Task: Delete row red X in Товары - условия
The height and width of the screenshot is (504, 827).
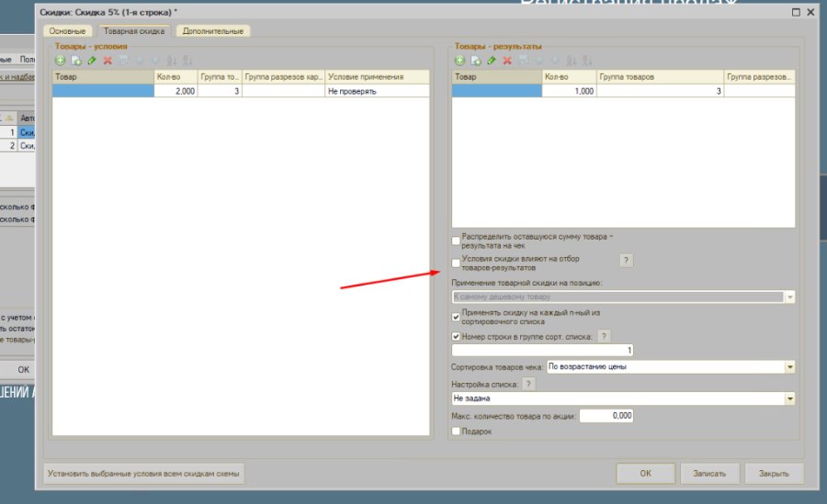Action: 108,61
